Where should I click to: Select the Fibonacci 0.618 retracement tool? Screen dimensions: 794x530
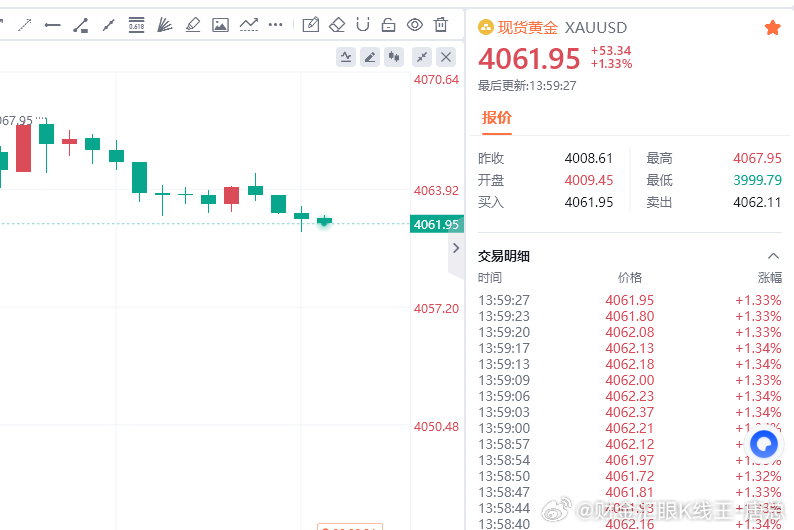(136, 24)
